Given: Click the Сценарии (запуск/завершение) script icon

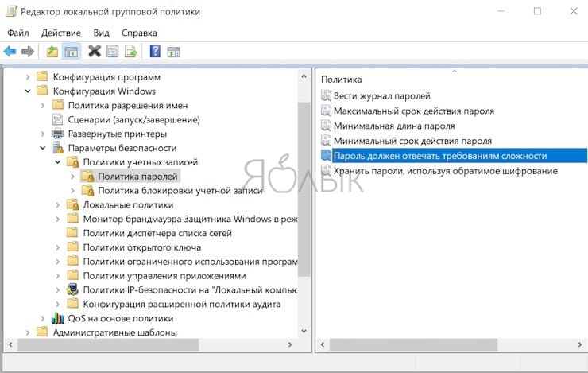Looking at the screenshot, I should click(x=58, y=119).
